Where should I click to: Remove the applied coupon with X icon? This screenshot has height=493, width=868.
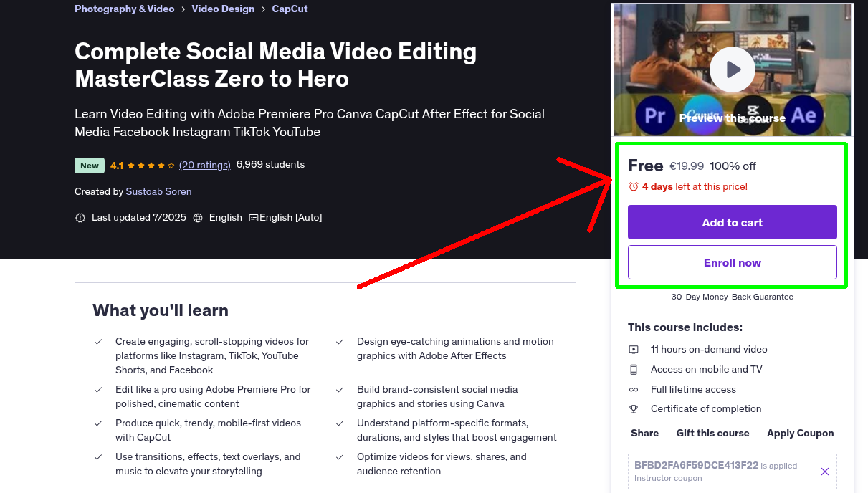[x=825, y=472]
